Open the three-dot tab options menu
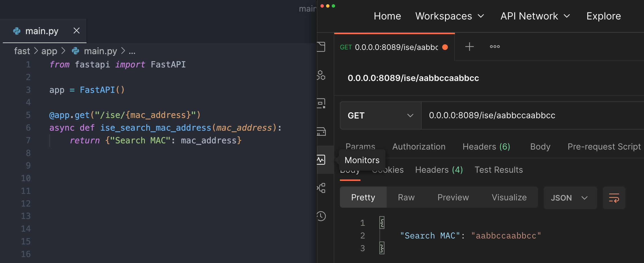This screenshot has width=644, height=263. pyautogui.click(x=495, y=47)
